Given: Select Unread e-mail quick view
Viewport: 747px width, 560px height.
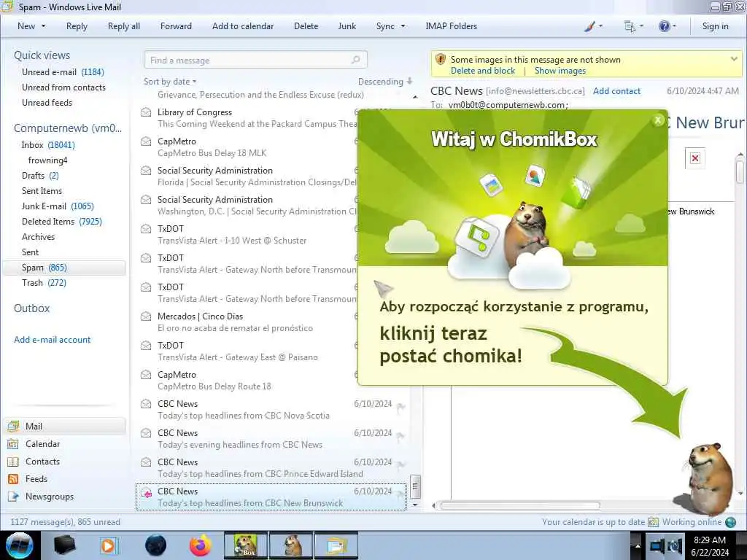Looking at the screenshot, I should [x=63, y=72].
